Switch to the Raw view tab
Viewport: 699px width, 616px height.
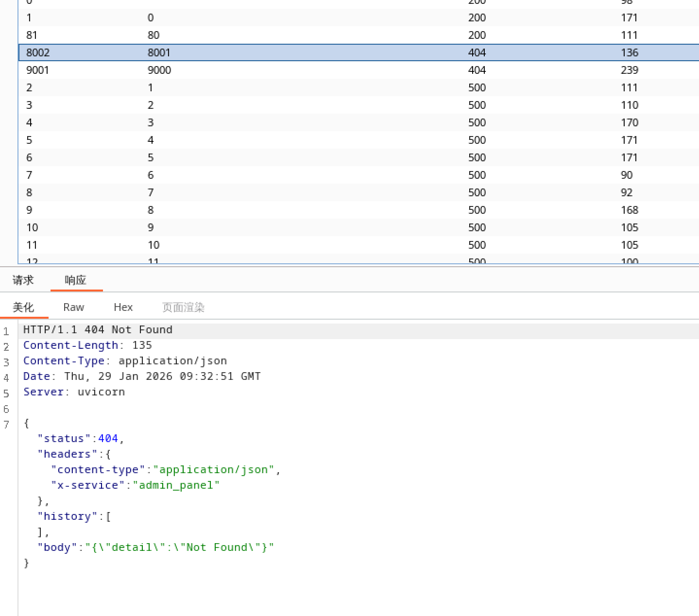(x=73, y=307)
